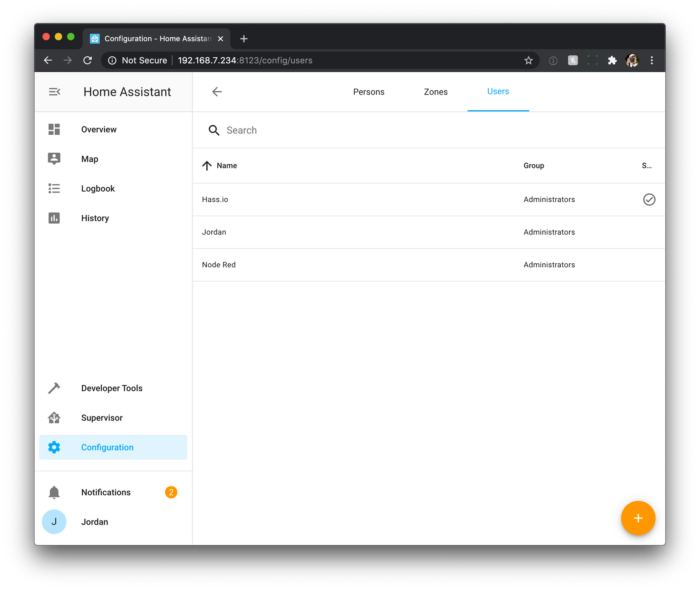
Task: Open the Chrome browser menu
Action: (652, 60)
